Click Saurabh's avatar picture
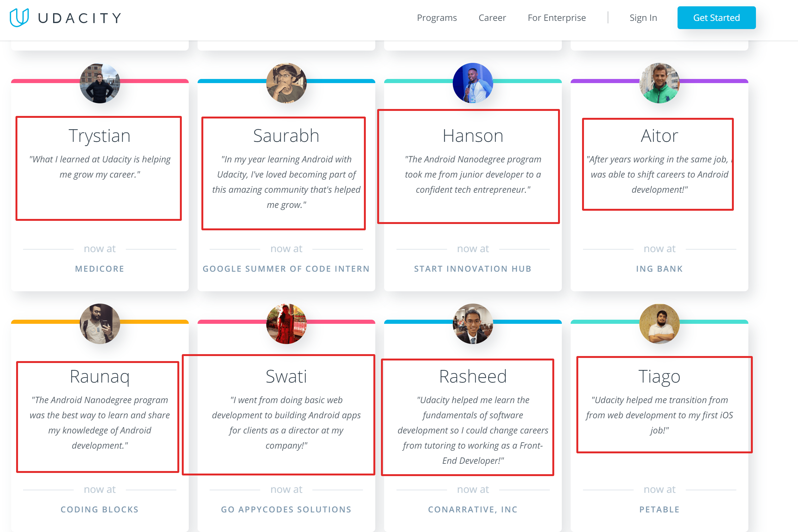The height and width of the screenshot is (532, 798). (x=286, y=83)
